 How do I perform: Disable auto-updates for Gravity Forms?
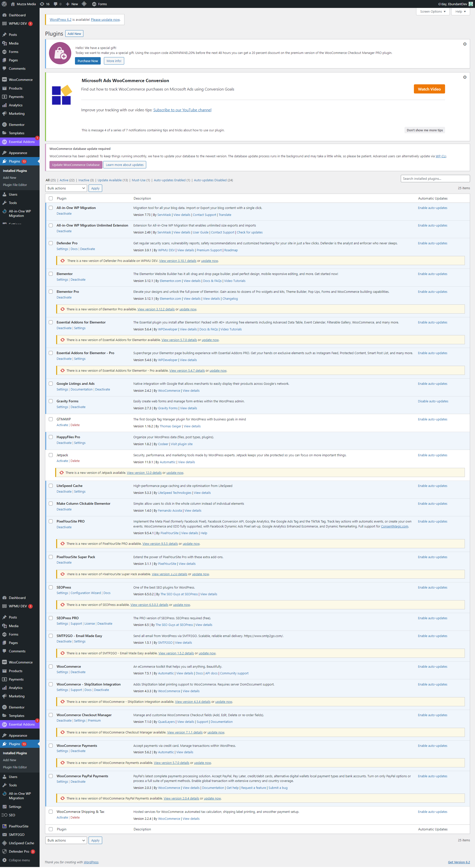pyautogui.click(x=433, y=401)
